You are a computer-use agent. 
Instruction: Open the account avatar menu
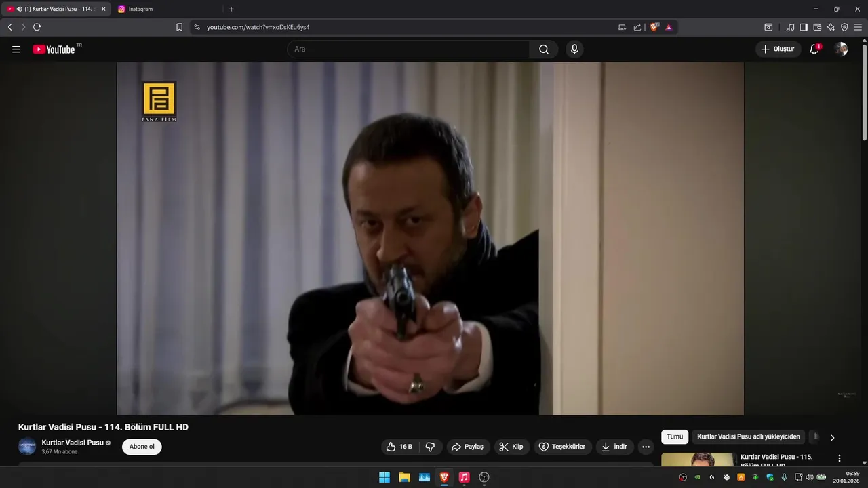pyautogui.click(x=841, y=49)
